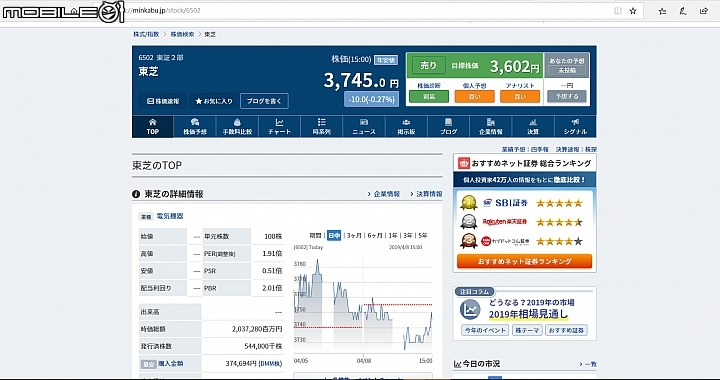
Task: Switch to the チャート tab
Action: click(280, 127)
